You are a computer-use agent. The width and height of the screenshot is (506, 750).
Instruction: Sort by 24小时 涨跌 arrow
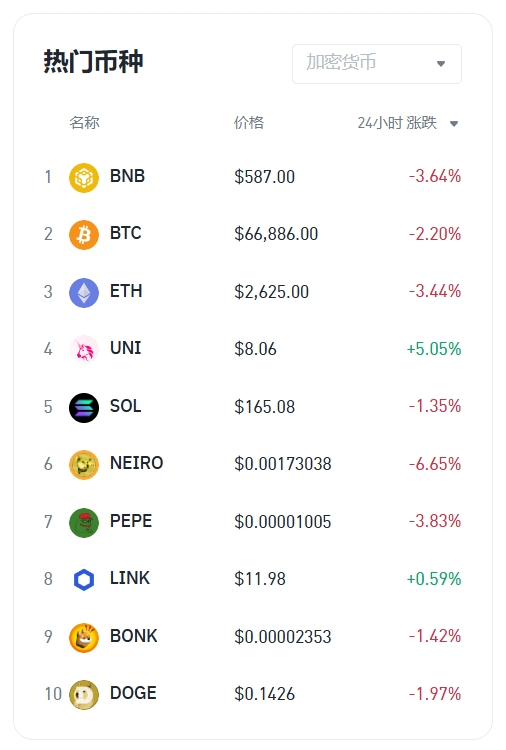pos(454,124)
